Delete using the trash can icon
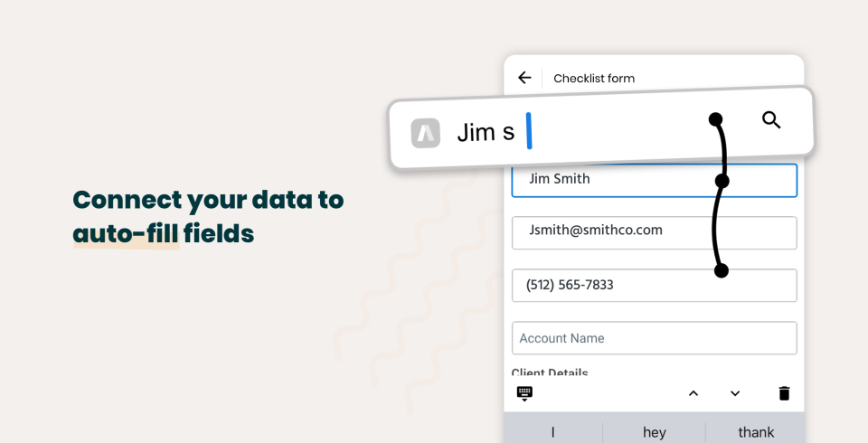 click(784, 393)
